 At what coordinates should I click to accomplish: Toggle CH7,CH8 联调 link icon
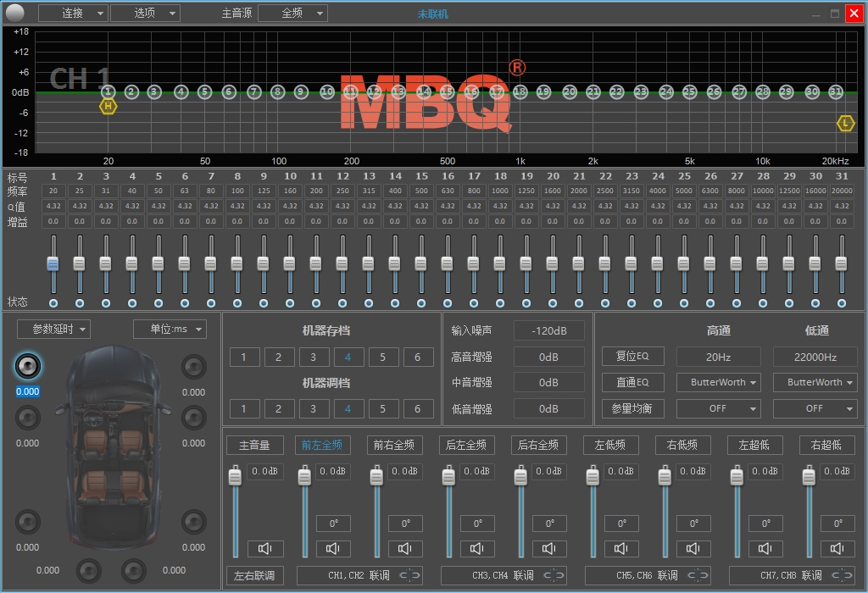click(842, 575)
